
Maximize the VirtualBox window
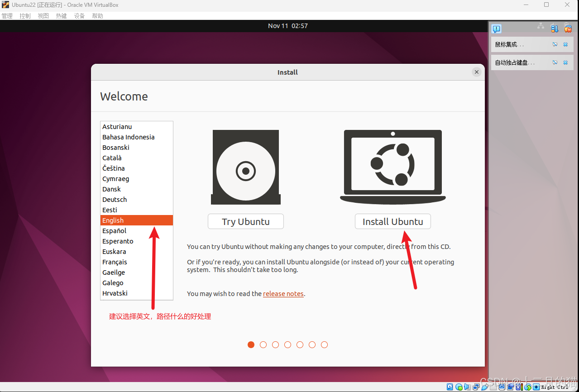tap(546, 5)
